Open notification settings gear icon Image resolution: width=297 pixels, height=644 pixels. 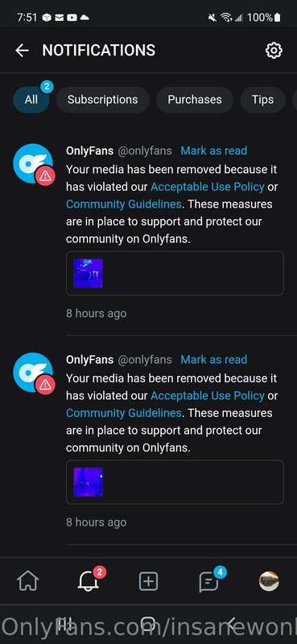pos(274,51)
